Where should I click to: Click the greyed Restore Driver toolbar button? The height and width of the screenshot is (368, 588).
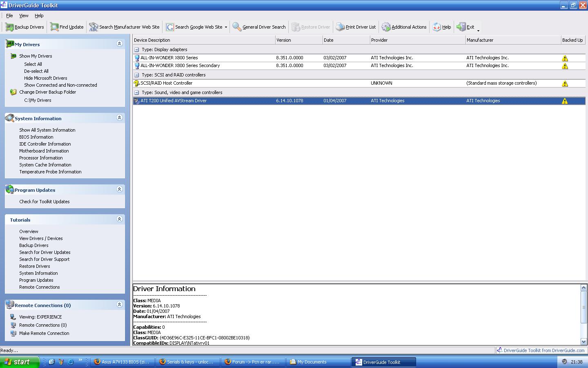pos(311,27)
